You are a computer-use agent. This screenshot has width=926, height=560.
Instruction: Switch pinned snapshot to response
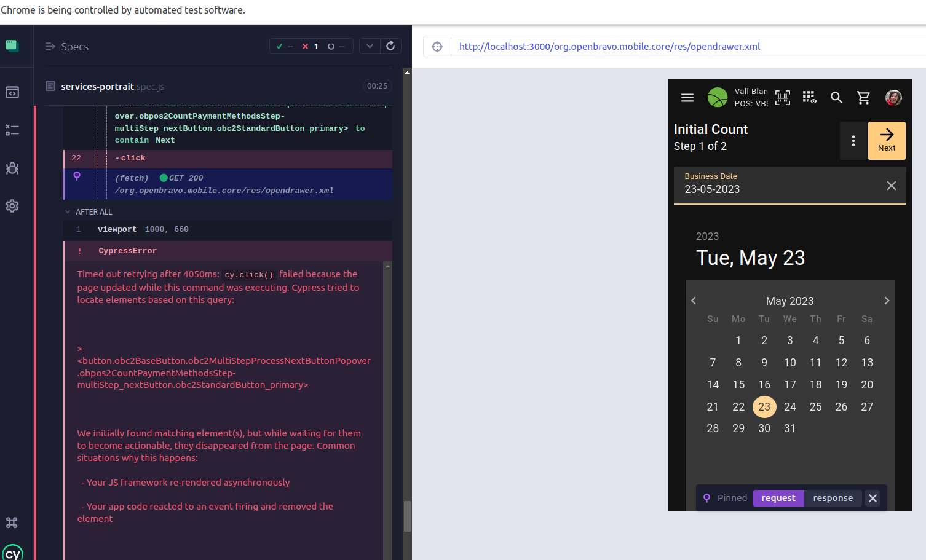click(833, 498)
